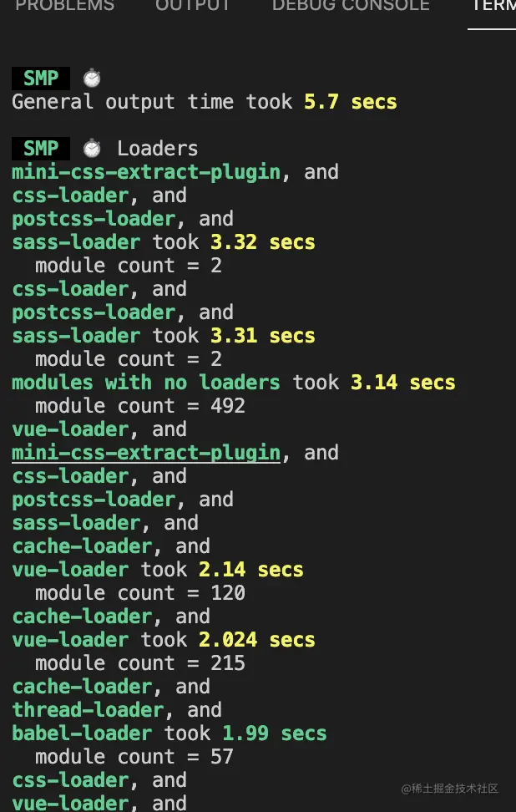Screen dimensions: 516x812
Task: Click the stopwatch icon above General output time
Action: pos(92,79)
